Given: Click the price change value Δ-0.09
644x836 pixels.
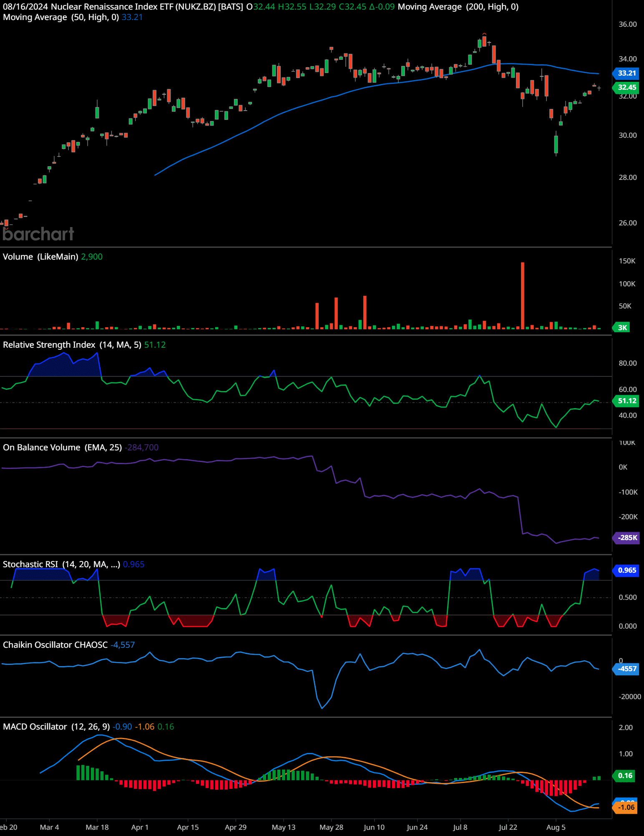Looking at the screenshot, I should tap(382, 7).
